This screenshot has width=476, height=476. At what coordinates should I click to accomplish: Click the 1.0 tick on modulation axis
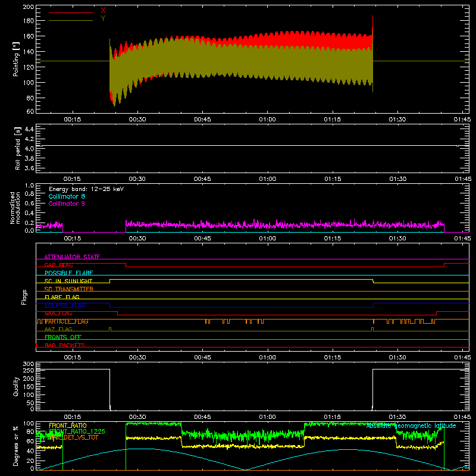[29, 186]
